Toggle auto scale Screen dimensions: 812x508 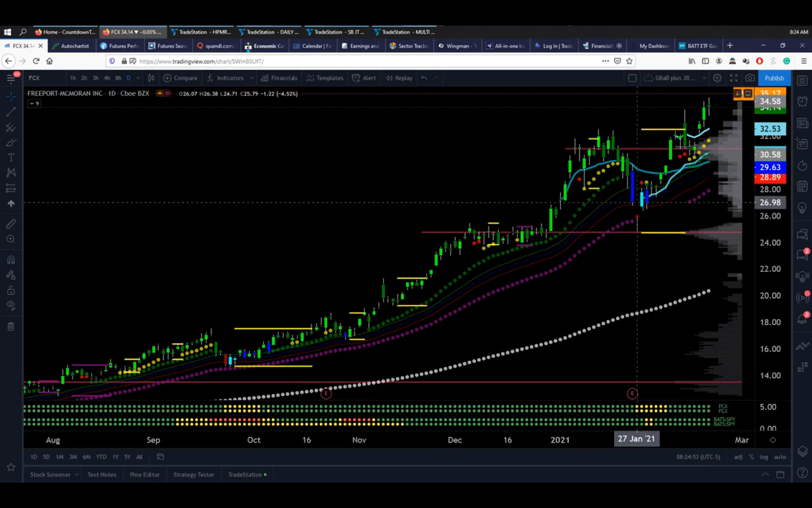(780, 457)
